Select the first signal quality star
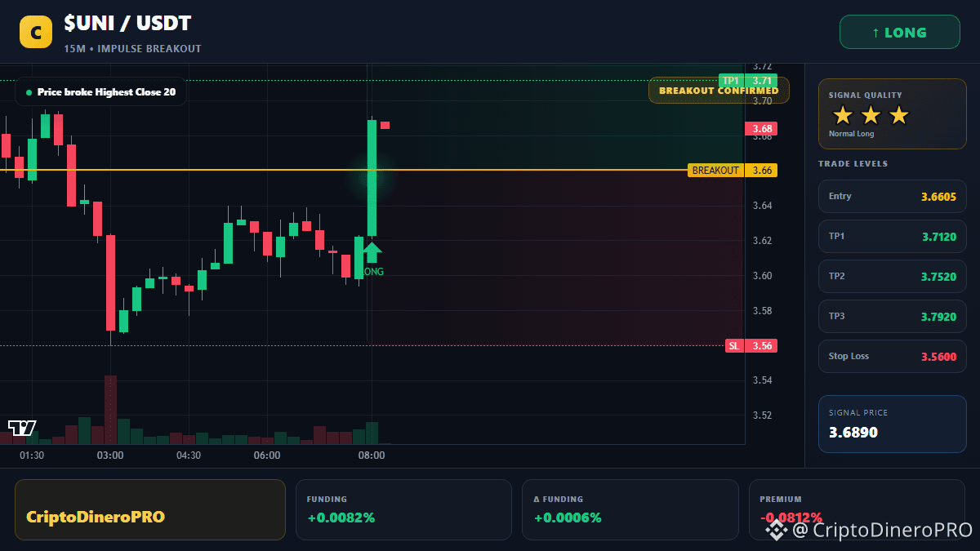The width and height of the screenshot is (980, 551). coord(842,115)
